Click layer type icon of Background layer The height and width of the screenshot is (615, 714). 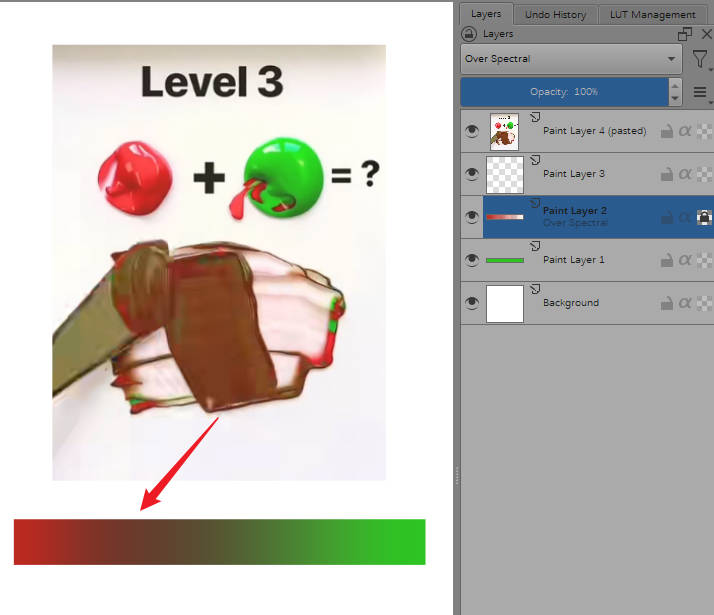[x=536, y=289]
